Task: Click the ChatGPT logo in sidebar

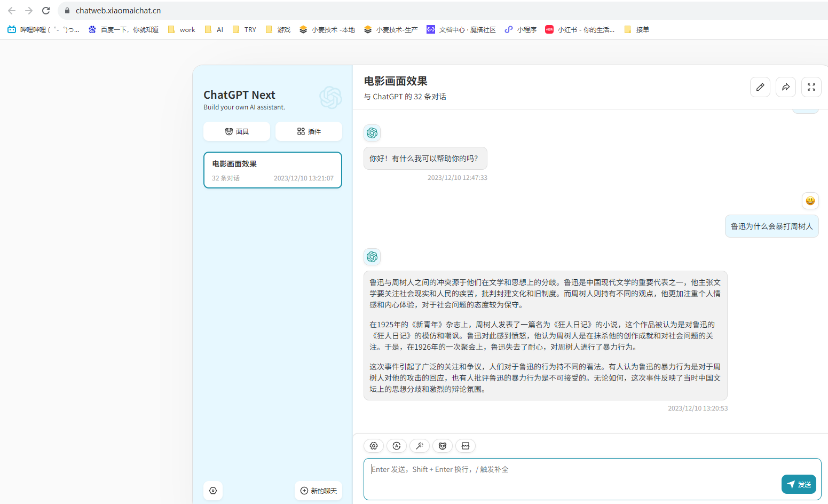Action: click(x=330, y=98)
